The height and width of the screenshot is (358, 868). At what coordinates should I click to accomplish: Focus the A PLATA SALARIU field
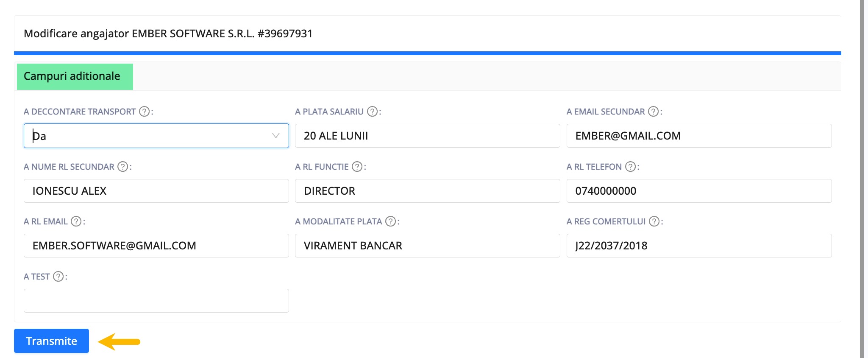[428, 136]
